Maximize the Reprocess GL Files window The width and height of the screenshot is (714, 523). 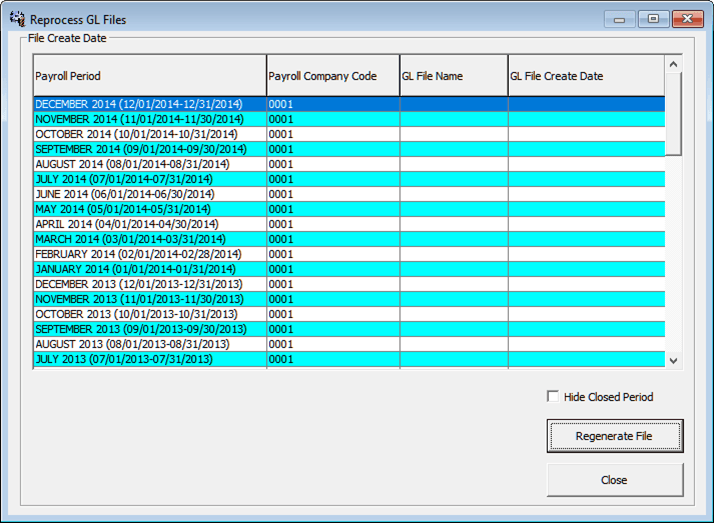point(653,19)
